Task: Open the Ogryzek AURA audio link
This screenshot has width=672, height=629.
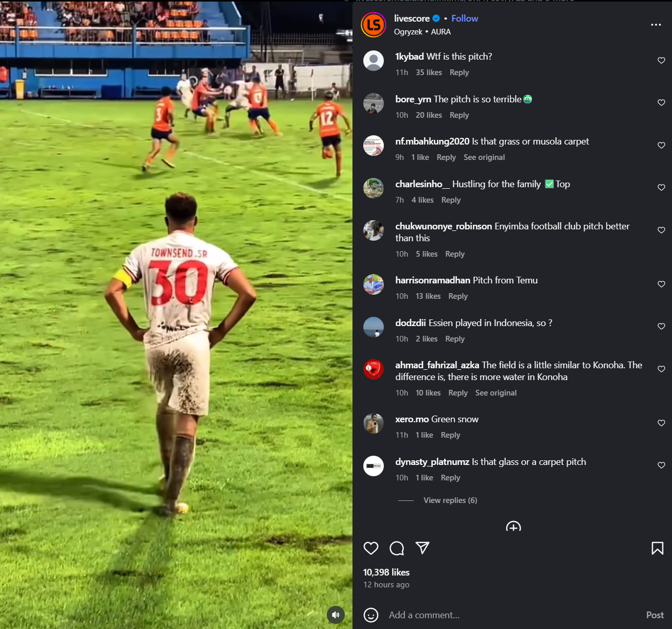Action: [422, 32]
